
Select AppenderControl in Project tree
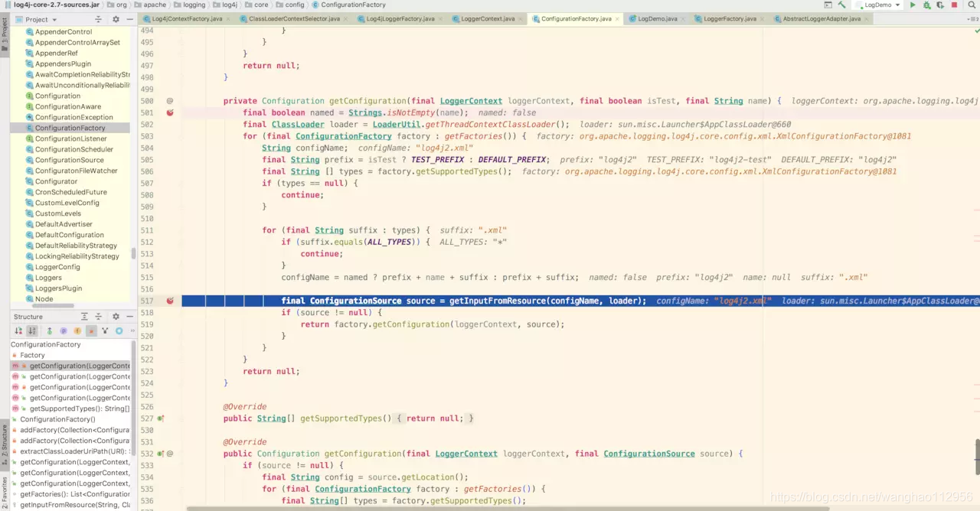coord(64,32)
